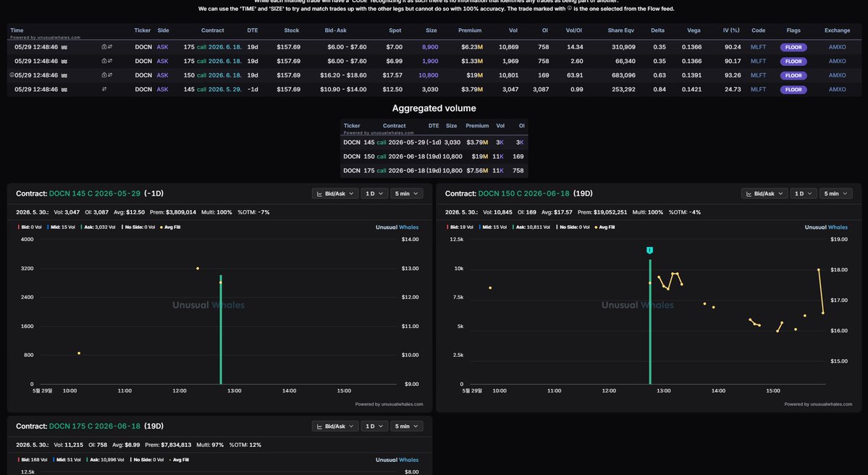Sort the trades table by the IV (%) column header

730,30
